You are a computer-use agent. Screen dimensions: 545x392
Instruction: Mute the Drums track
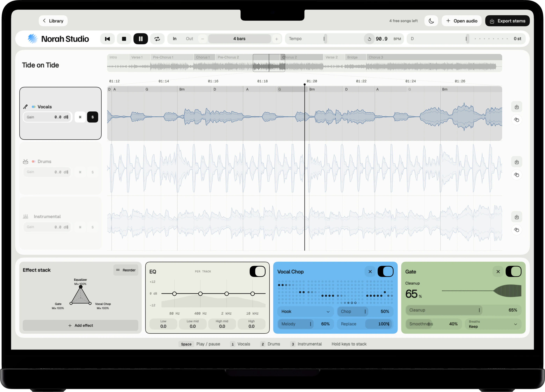point(80,172)
